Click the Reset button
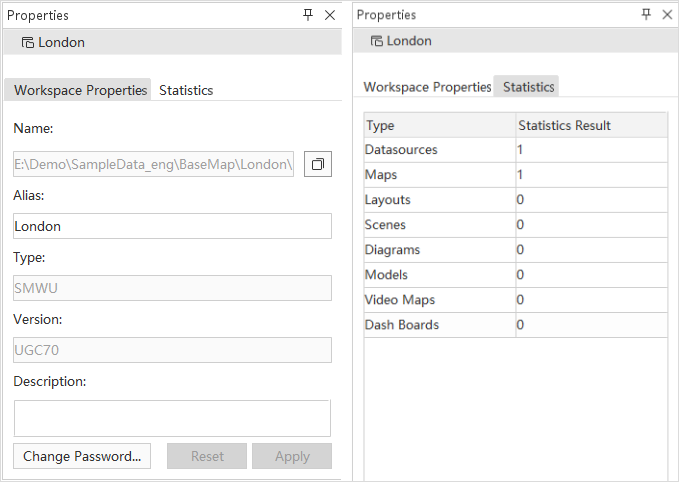This screenshot has height=482, width=679. click(207, 456)
